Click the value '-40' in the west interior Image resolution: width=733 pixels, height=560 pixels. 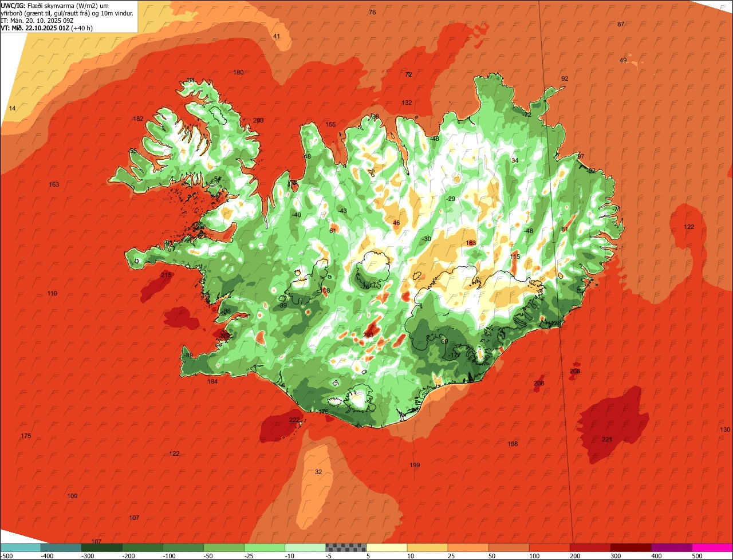tap(296, 215)
